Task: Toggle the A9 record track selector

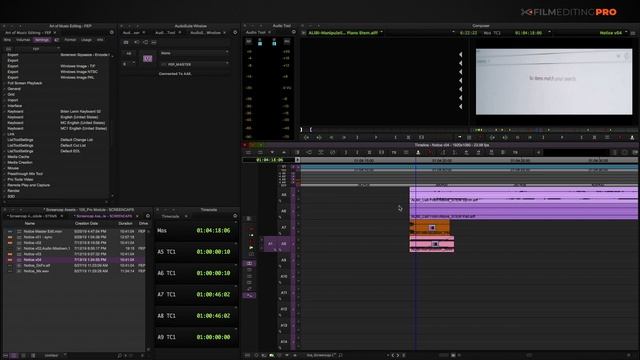Action: (x=284, y=260)
